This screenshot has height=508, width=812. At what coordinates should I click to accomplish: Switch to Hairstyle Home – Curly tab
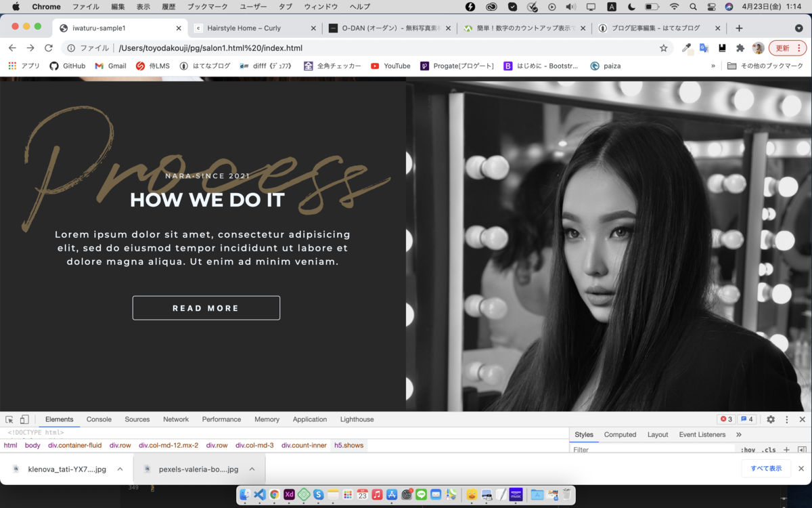point(255,28)
